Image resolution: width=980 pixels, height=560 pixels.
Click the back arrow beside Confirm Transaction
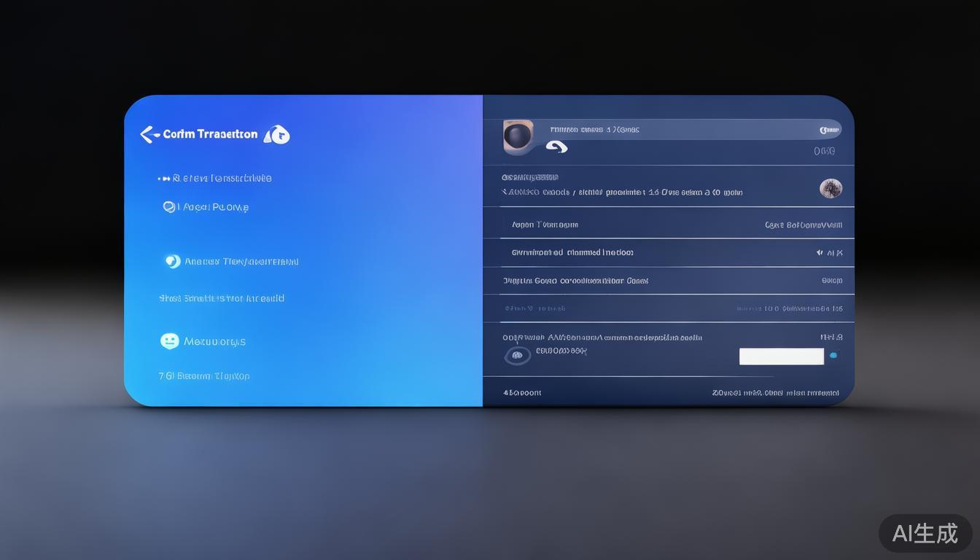point(148,134)
